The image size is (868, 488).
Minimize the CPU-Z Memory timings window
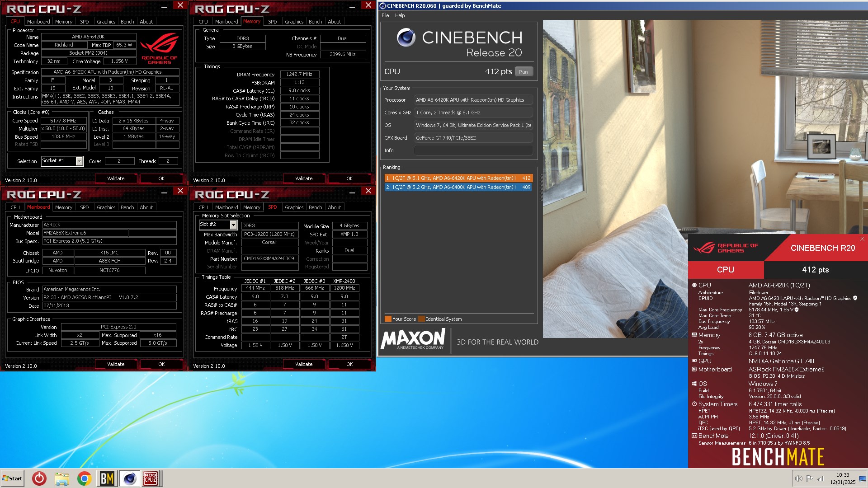352,6
